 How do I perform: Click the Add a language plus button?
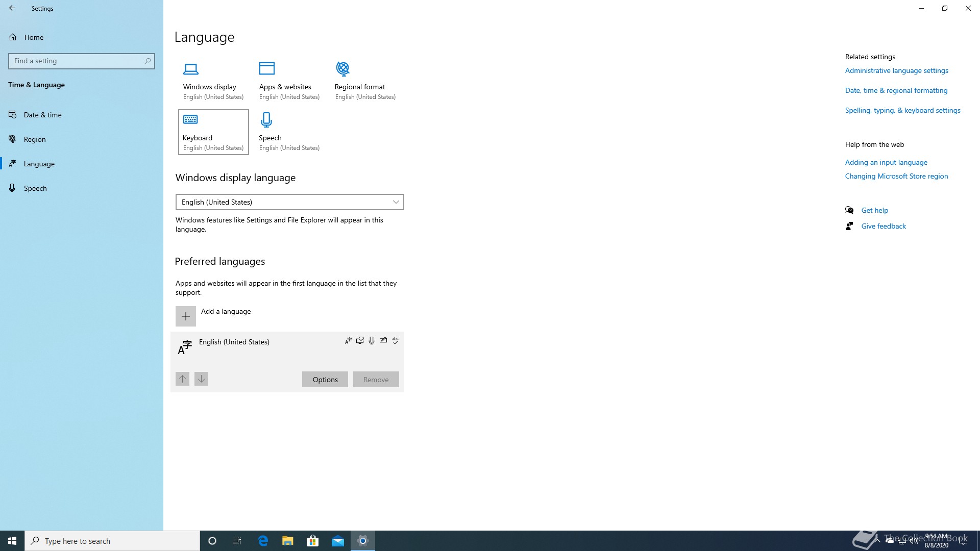tap(186, 316)
